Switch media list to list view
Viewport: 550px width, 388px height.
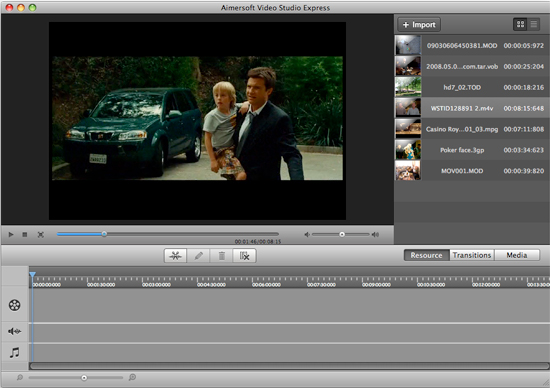tap(534, 24)
